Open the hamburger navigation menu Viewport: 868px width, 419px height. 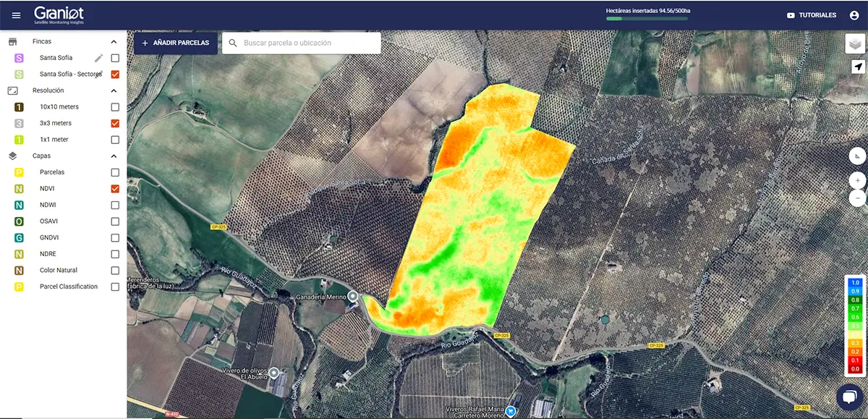(x=16, y=15)
